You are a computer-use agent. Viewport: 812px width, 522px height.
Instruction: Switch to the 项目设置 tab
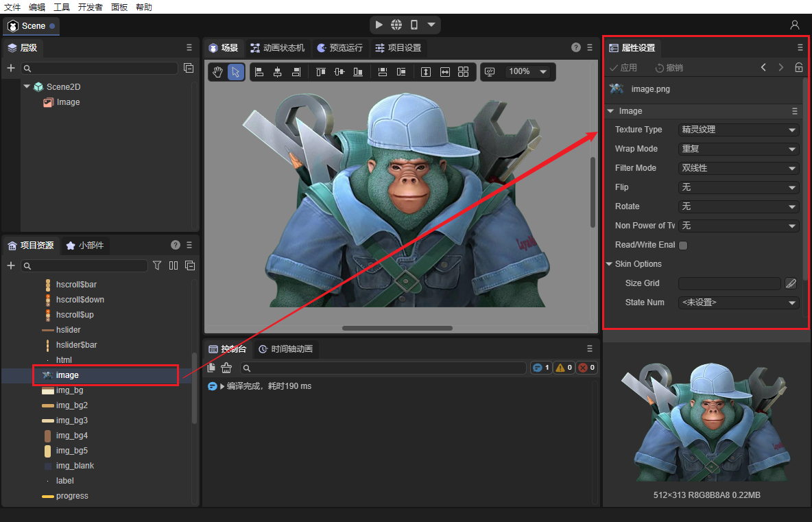pos(398,47)
